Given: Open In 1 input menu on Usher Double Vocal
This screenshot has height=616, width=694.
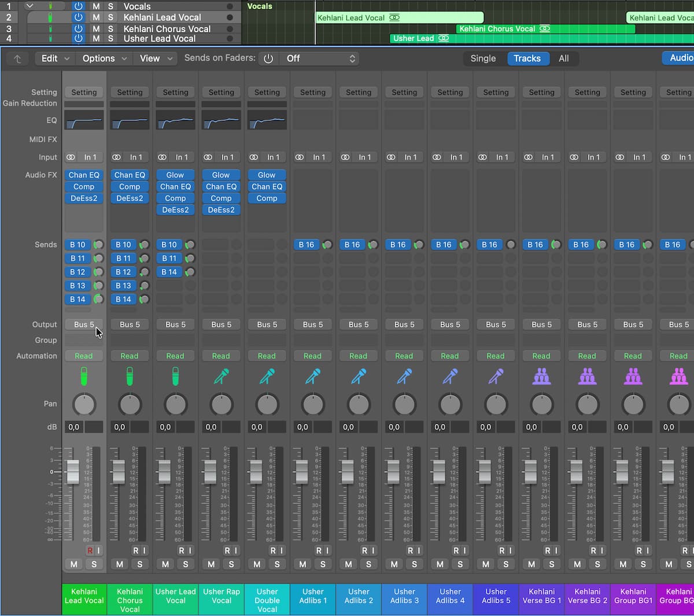Looking at the screenshot, I should pyautogui.click(x=274, y=157).
